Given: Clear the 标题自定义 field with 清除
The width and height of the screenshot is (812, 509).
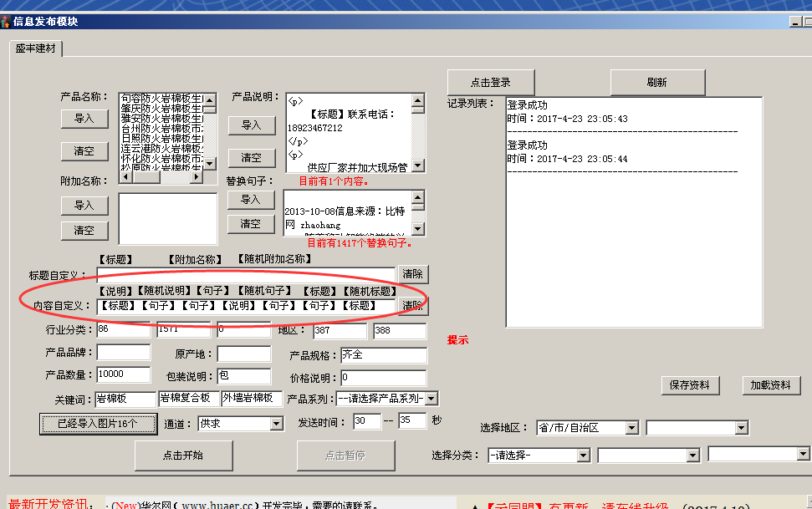Looking at the screenshot, I should tap(412, 274).
